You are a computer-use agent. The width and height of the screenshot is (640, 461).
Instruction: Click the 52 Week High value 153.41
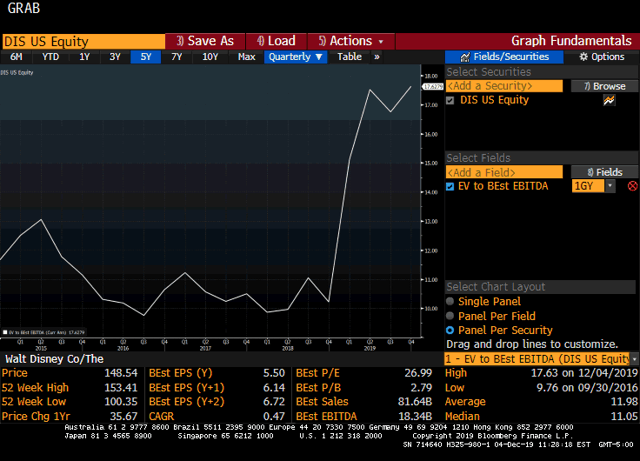(121, 388)
